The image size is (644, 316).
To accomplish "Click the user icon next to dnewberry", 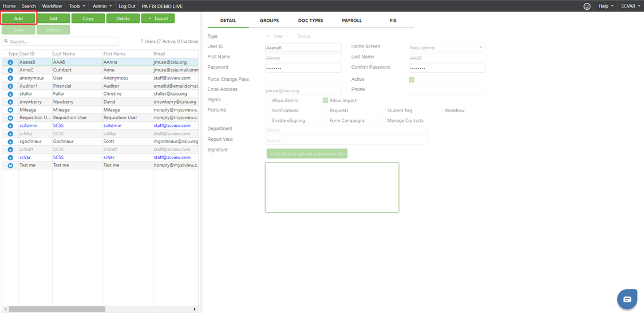I will tap(10, 102).
